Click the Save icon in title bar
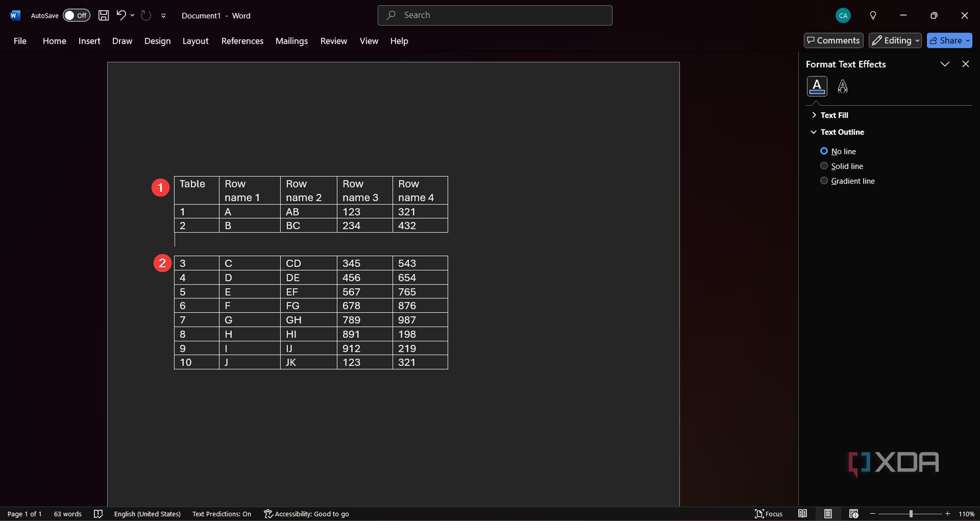980x521 pixels. pos(103,15)
